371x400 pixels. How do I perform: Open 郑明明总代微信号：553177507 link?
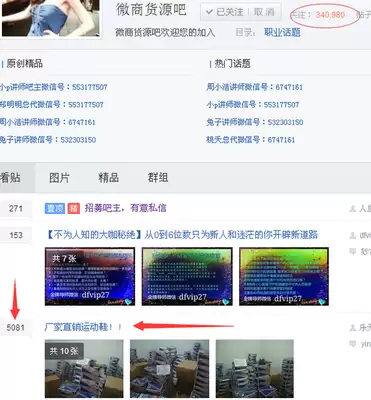(x=52, y=105)
